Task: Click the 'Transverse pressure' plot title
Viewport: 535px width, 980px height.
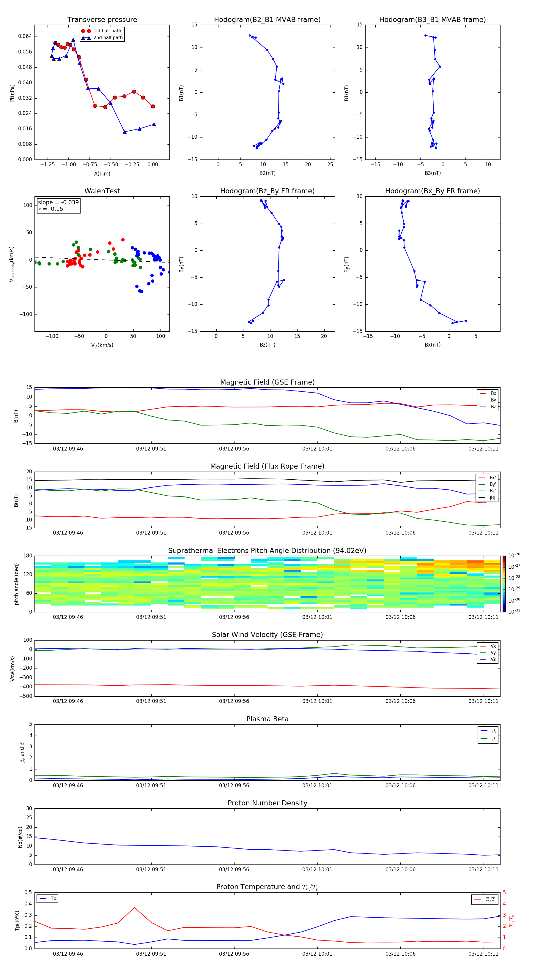Action: click(x=102, y=19)
